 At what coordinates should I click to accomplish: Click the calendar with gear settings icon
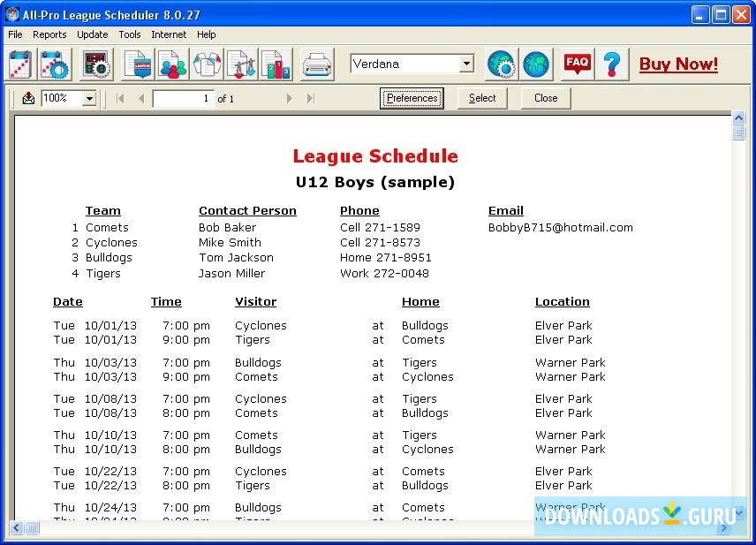(x=55, y=64)
